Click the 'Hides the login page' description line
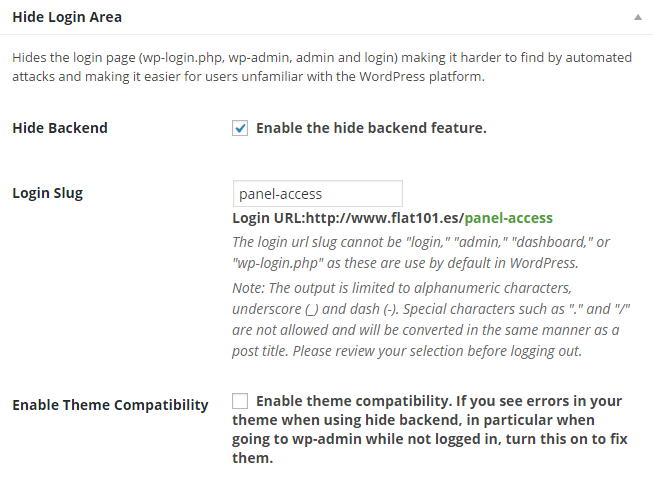This screenshot has width=653, height=486. tap(322, 58)
